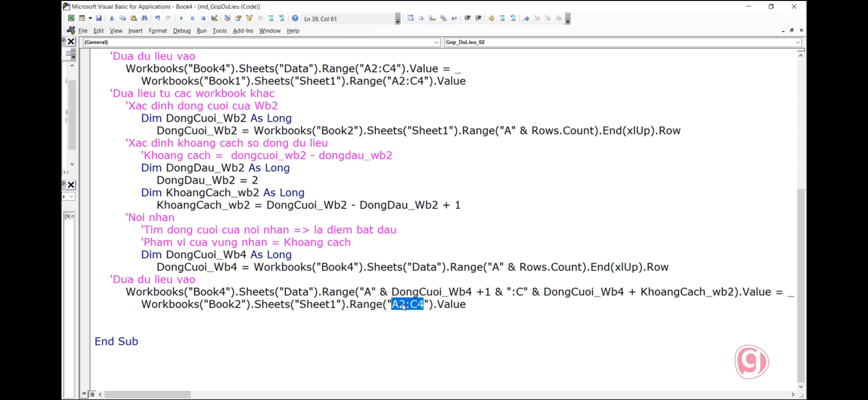Close the Project pane with its X
The height and width of the screenshot is (400, 868).
coord(71,42)
